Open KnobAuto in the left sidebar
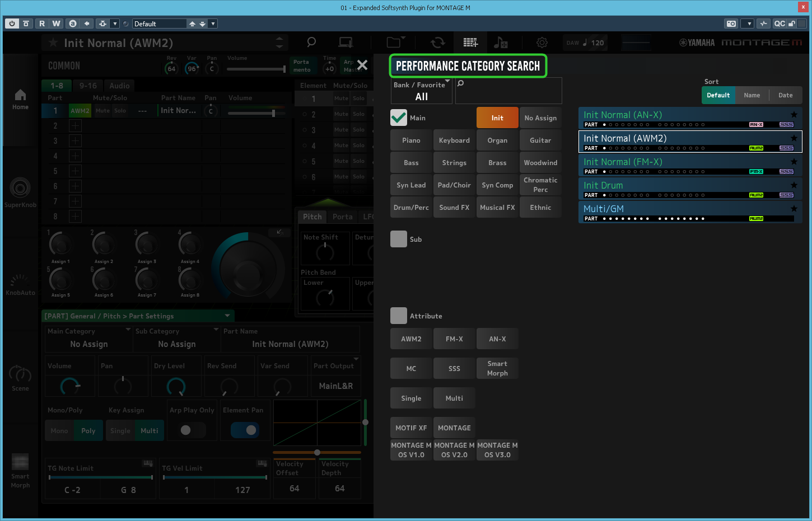 pyautogui.click(x=20, y=285)
